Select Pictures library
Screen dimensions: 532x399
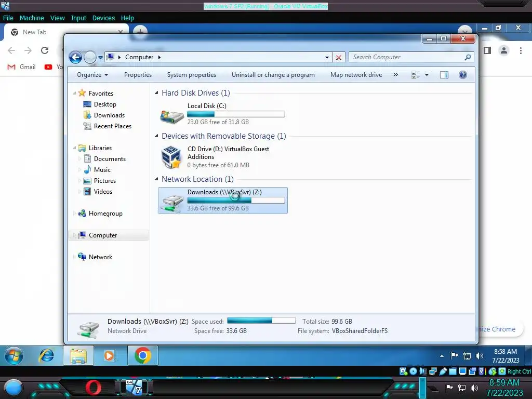coord(104,181)
